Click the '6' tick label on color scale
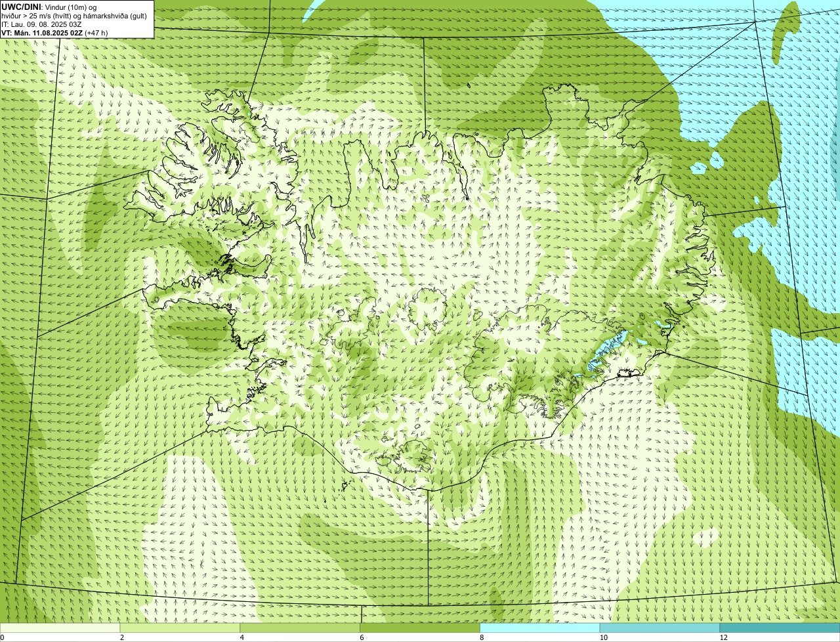This screenshot has width=840, height=642. (x=362, y=637)
